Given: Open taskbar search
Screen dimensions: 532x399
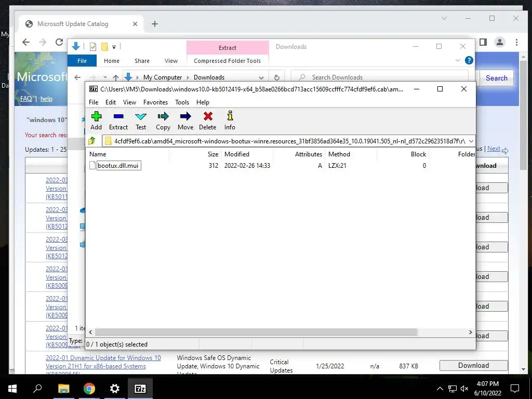Looking at the screenshot, I should [x=37, y=389].
